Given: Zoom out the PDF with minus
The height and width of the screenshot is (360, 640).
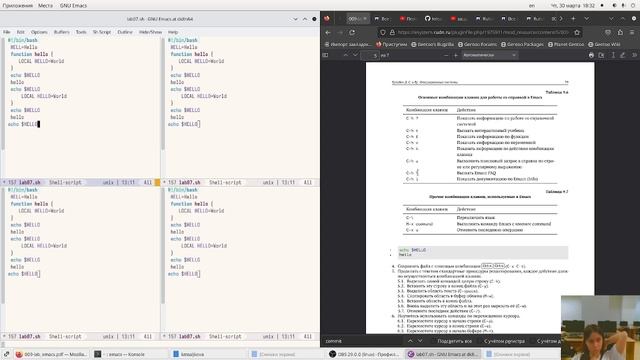Looking at the screenshot, I should (x=446, y=55).
